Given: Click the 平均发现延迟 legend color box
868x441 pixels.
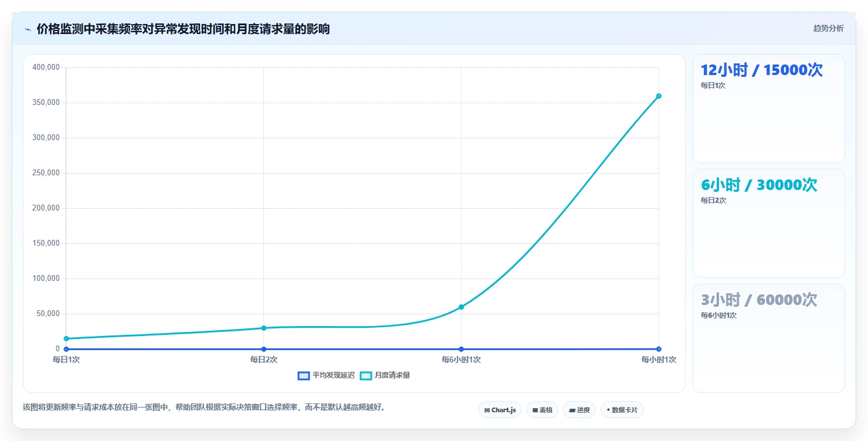Looking at the screenshot, I should coord(303,375).
